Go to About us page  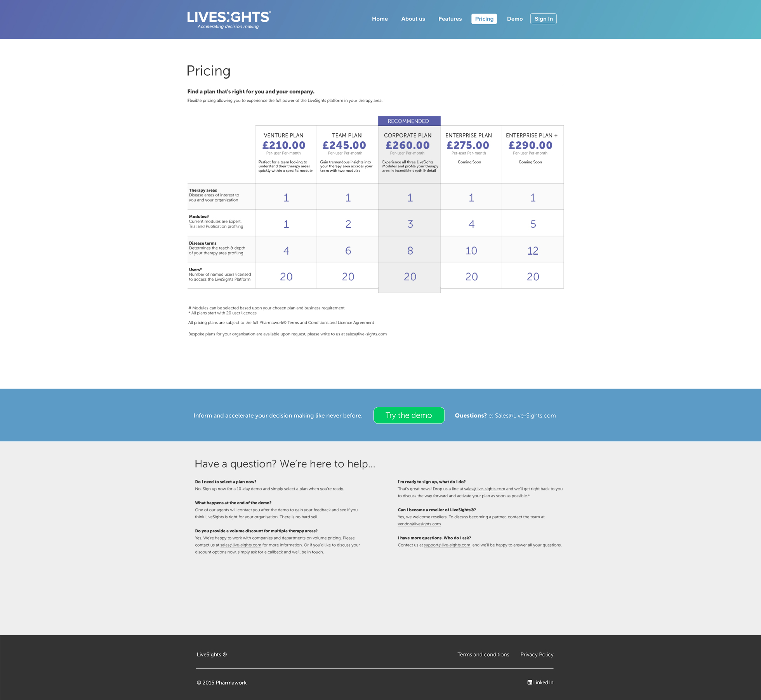413,19
